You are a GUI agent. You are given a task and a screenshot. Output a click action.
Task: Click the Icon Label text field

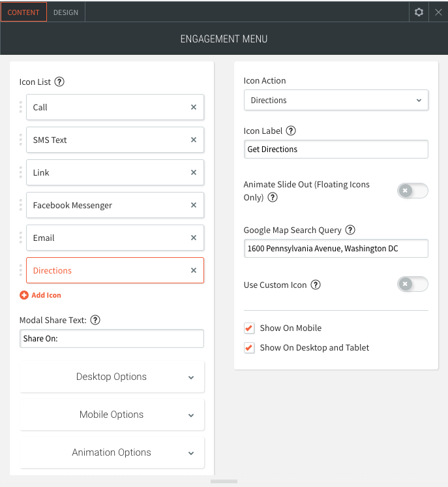(336, 149)
